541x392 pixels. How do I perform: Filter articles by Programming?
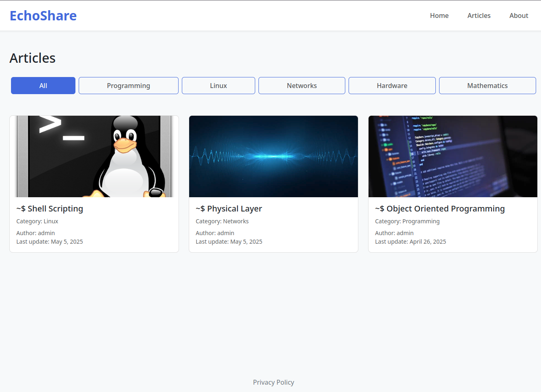(128, 86)
